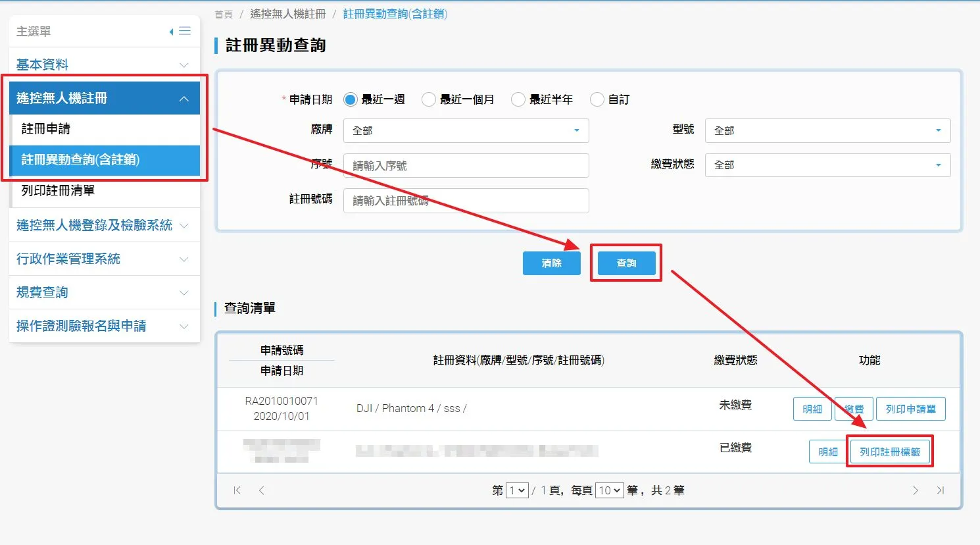Focus the 註冊號碼 input field

click(466, 201)
